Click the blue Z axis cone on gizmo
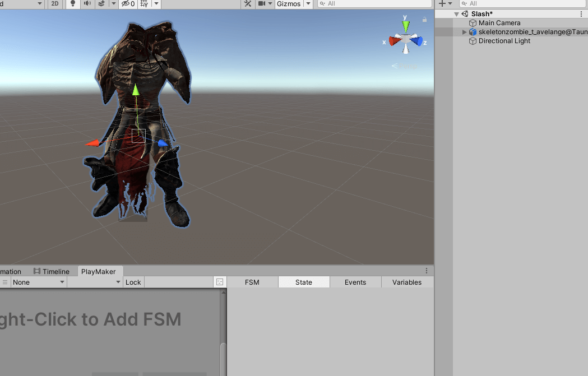 416,40
